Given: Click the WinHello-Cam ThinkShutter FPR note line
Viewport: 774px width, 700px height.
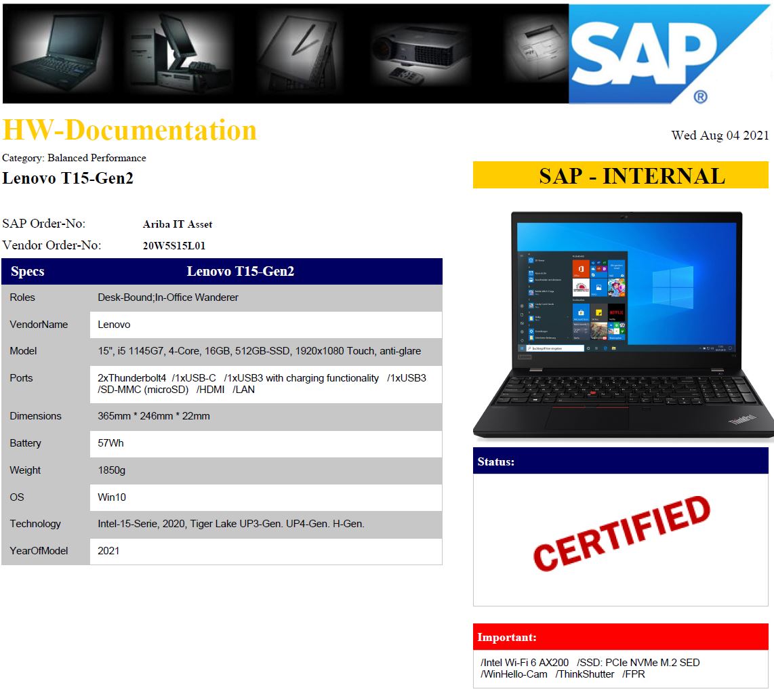Looking at the screenshot, I should [x=563, y=674].
